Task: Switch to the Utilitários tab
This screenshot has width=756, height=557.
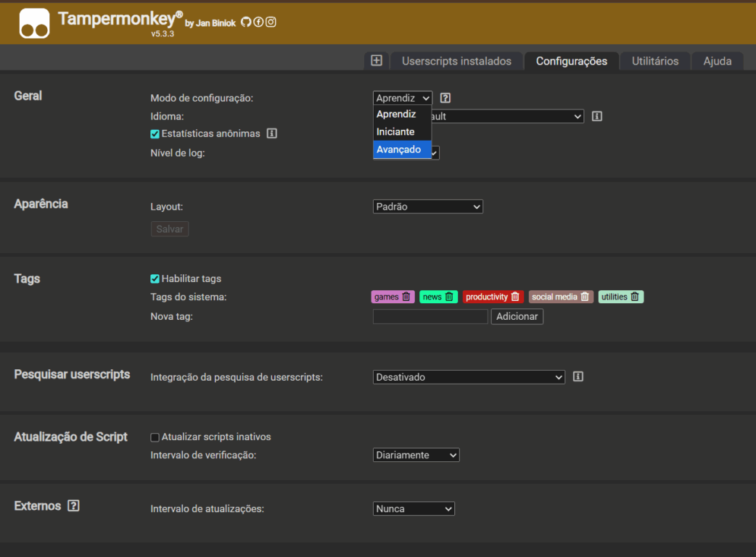Action: (655, 61)
